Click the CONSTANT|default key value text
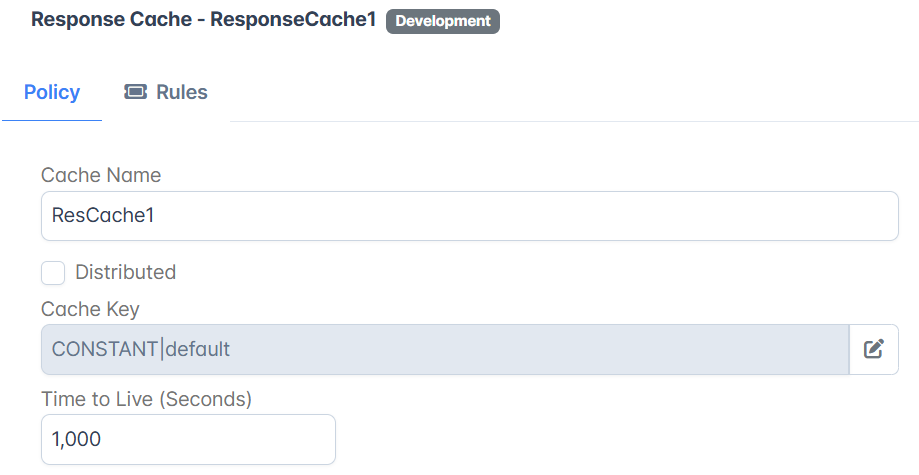 pos(141,349)
